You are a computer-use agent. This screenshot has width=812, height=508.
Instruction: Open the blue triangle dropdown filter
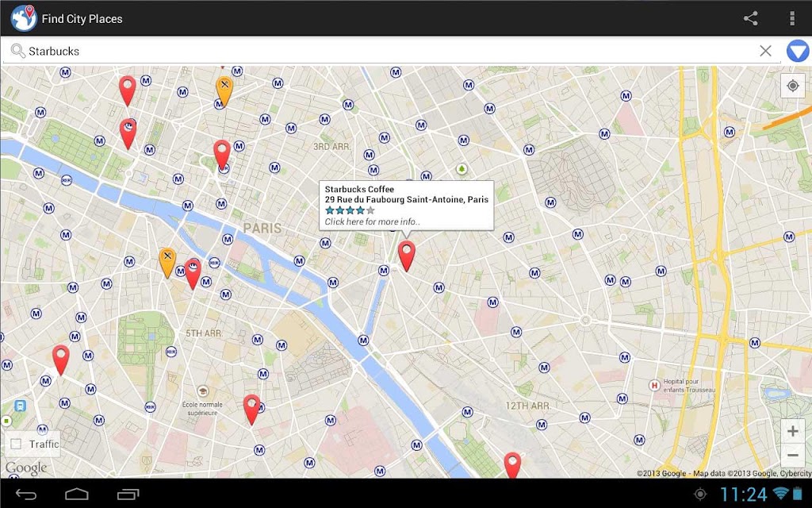(x=798, y=52)
